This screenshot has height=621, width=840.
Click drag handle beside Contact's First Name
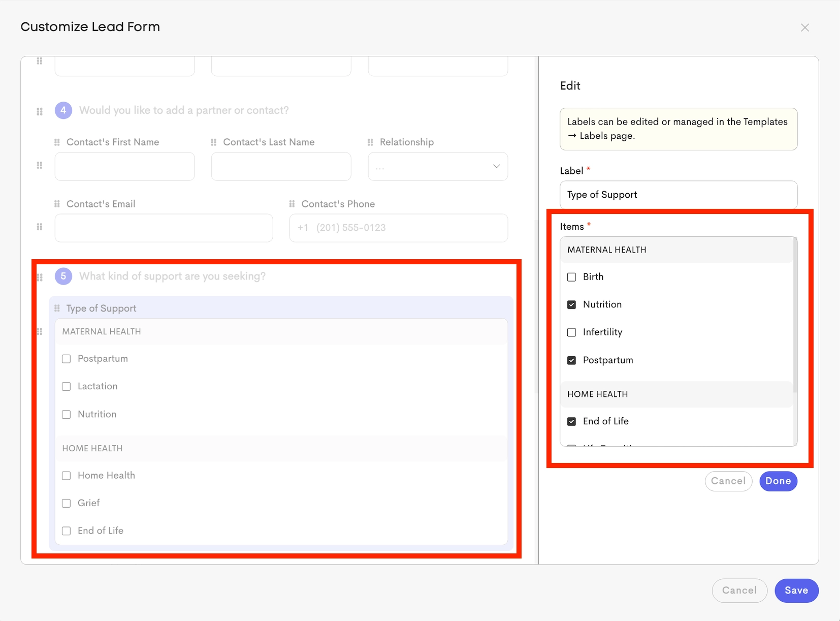click(57, 142)
